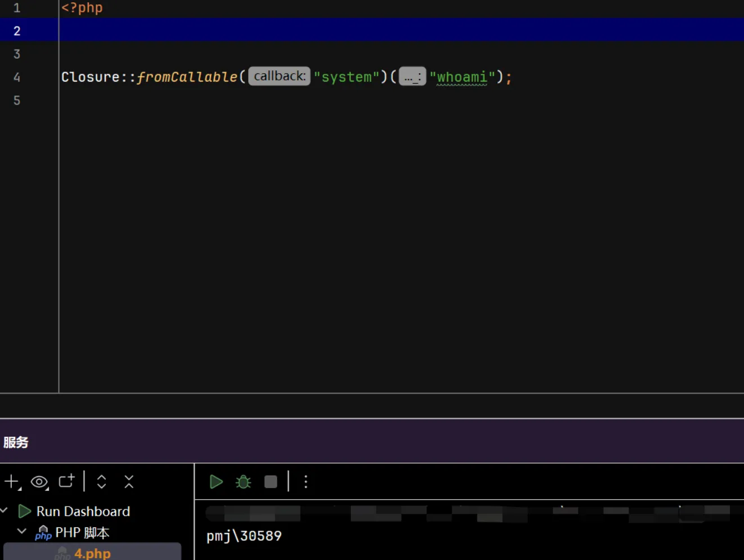Click the fromCallable method name
The width and height of the screenshot is (744, 560).
[187, 77]
